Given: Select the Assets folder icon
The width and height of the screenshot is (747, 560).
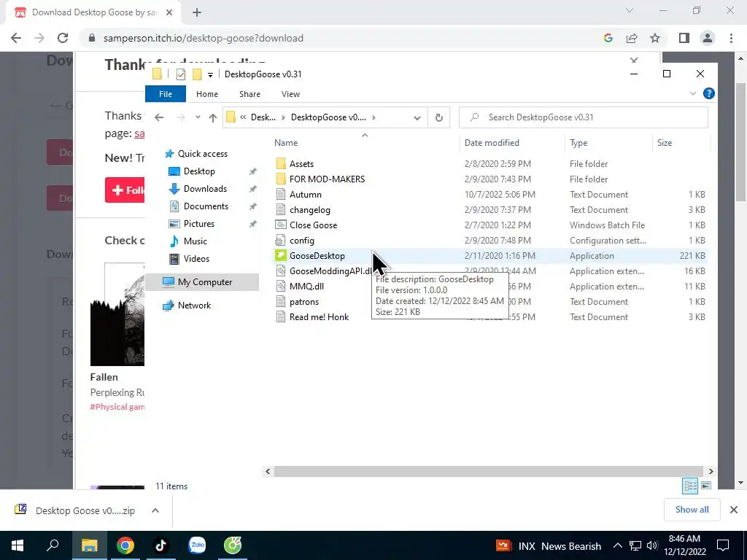Looking at the screenshot, I should [x=281, y=164].
